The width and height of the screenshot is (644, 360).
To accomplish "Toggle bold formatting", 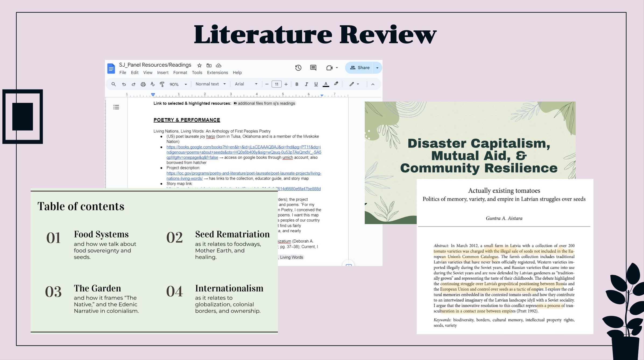I will point(297,84).
